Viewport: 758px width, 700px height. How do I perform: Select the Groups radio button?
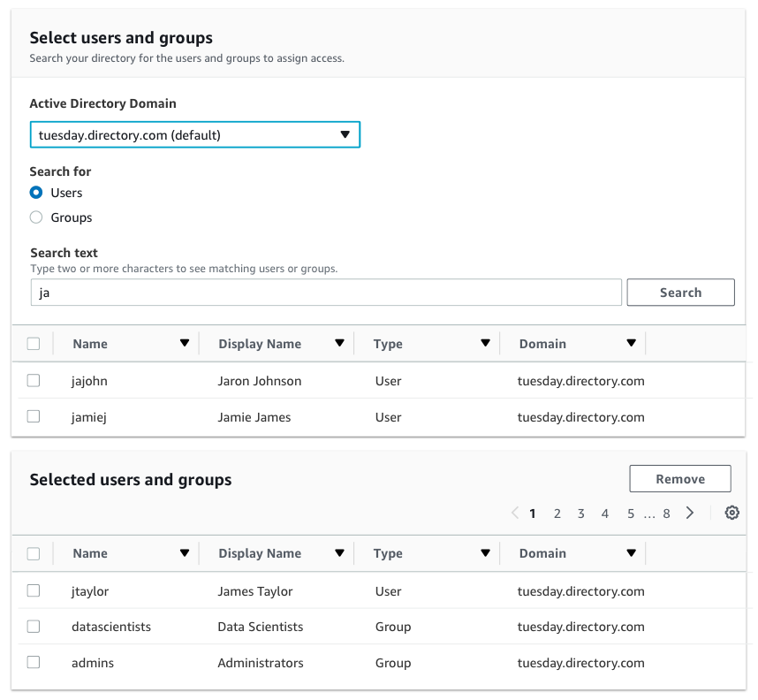[x=36, y=217]
